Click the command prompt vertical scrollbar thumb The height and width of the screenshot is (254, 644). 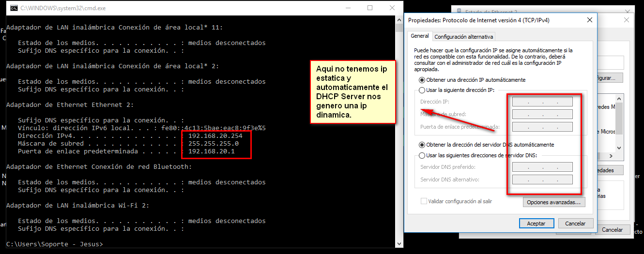click(x=399, y=28)
